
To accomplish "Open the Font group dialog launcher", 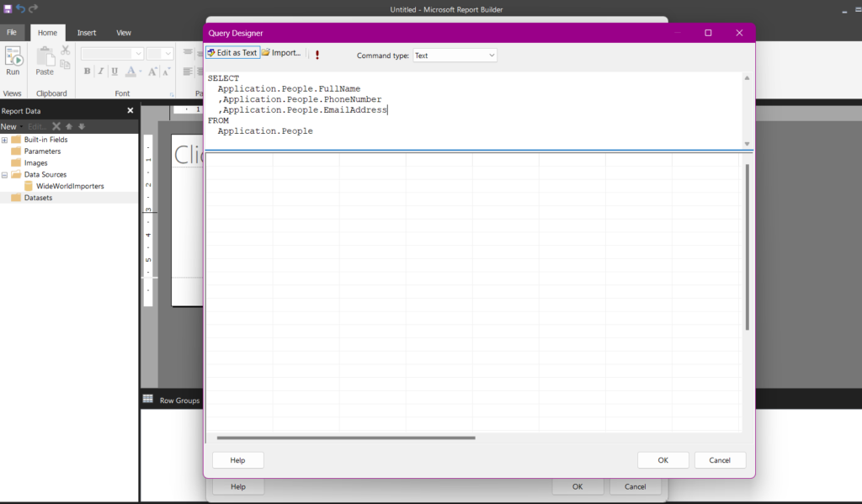I will pyautogui.click(x=172, y=94).
